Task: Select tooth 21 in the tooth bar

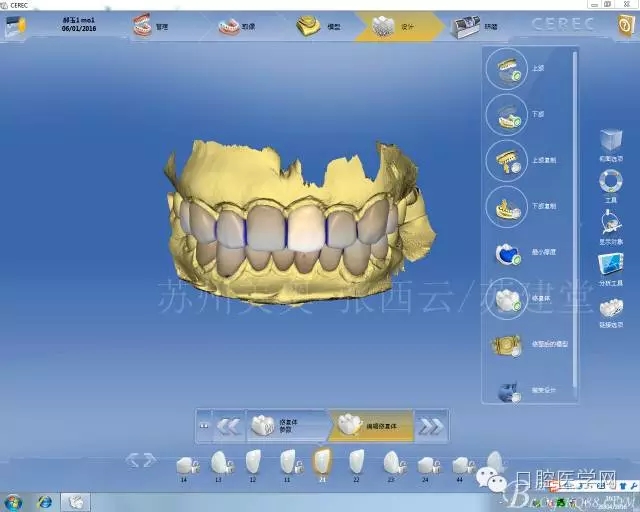Action: point(322,461)
